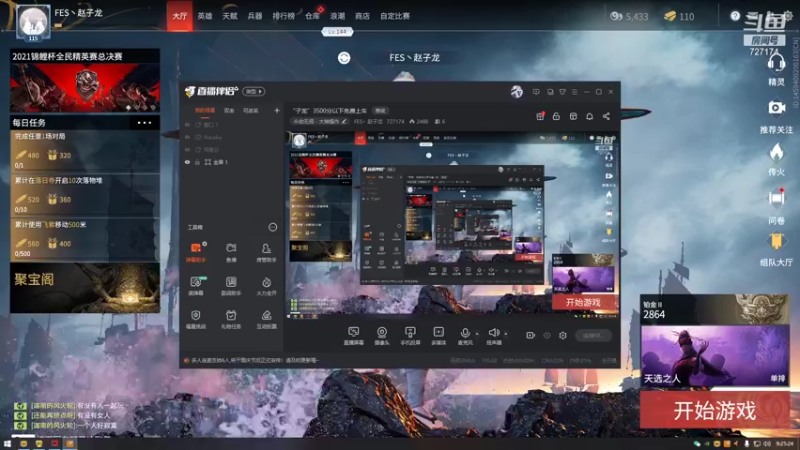Open the daily tasks three-dots menu
Viewport: 800px width, 450px height.
click(144, 122)
